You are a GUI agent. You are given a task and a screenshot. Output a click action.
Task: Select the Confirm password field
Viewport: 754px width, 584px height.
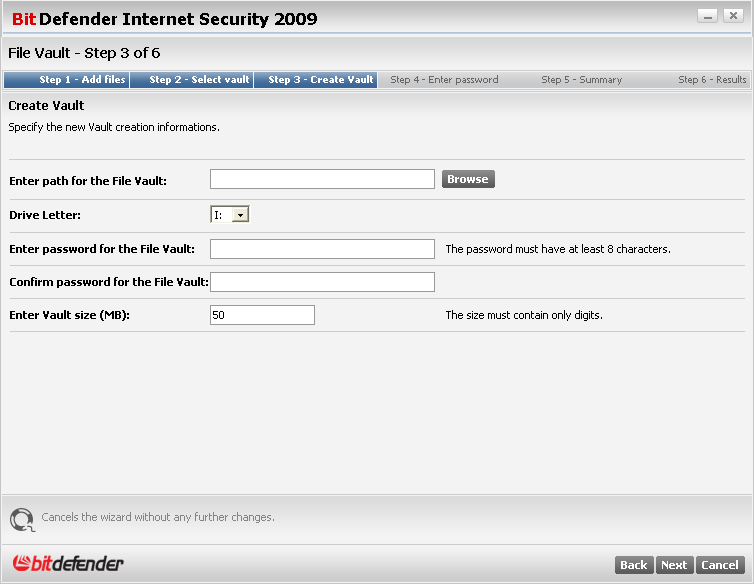coord(322,282)
